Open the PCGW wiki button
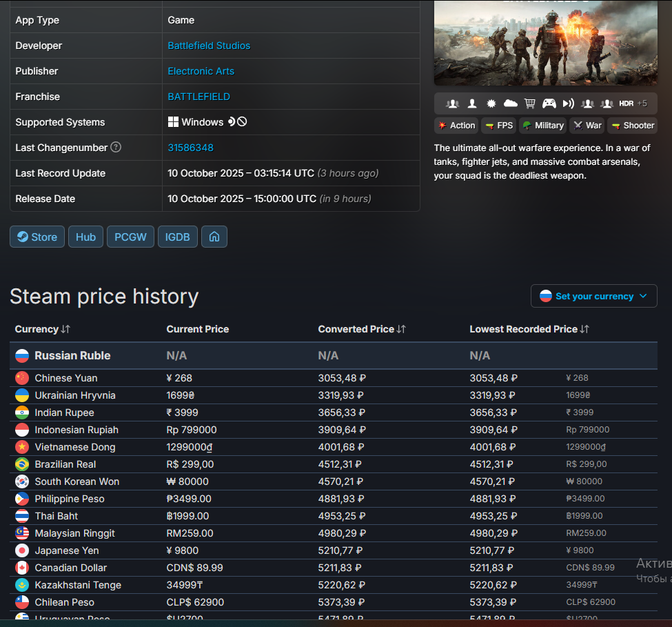This screenshot has width=672, height=627. pos(130,237)
